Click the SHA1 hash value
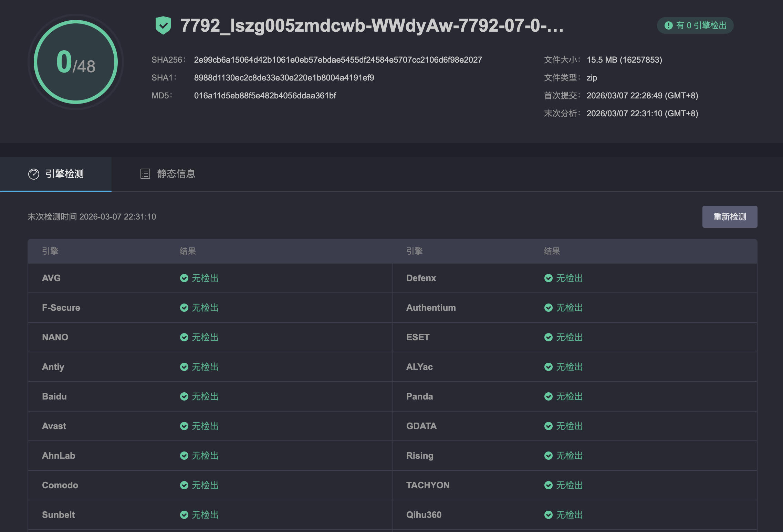This screenshot has width=783, height=532. 284,78
